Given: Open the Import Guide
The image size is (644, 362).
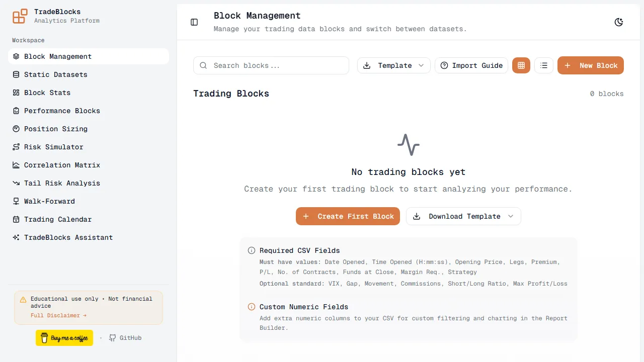Looking at the screenshot, I should [x=471, y=65].
